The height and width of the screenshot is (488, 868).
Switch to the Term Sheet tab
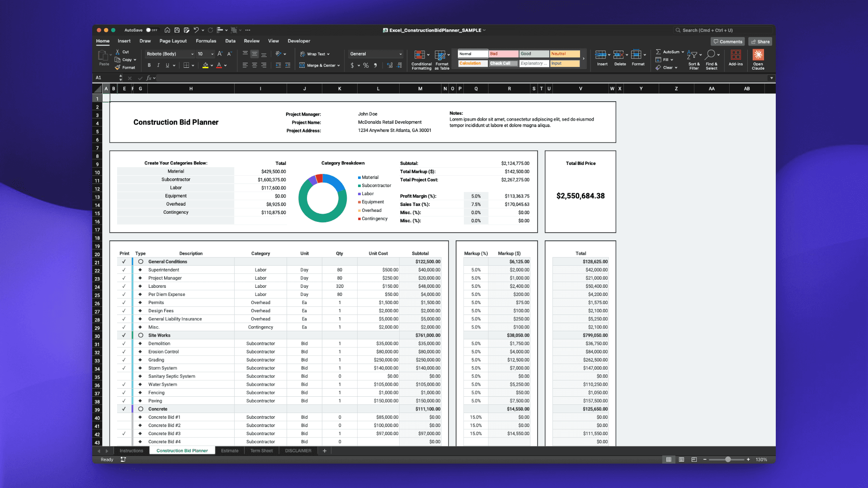(x=261, y=451)
